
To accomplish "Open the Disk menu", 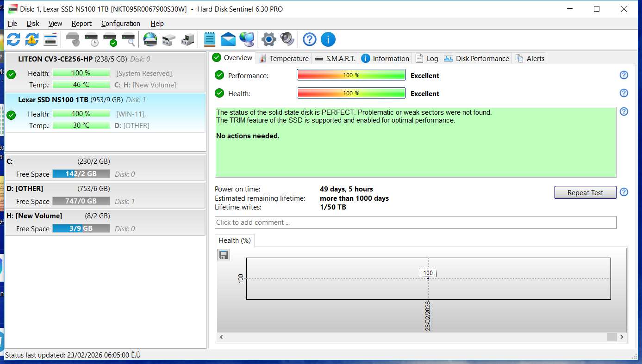I will 33,24.
